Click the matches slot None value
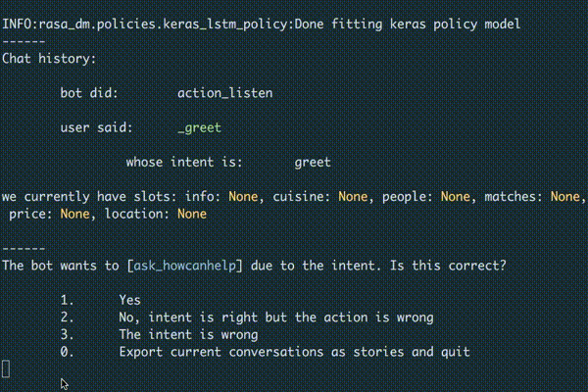The height and width of the screenshot is (392, 588). (x=565, y=197)
